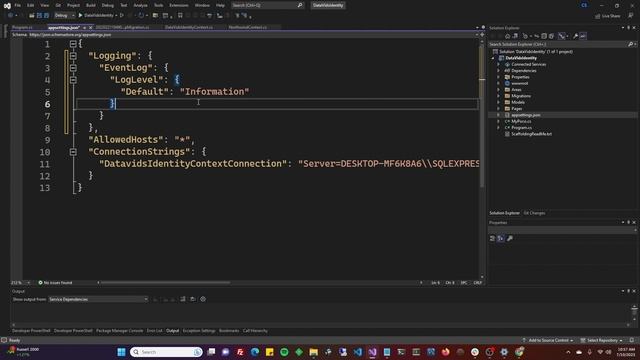
Task: Switch to the Git Changes tab
Action: click(x=534, y=213)
